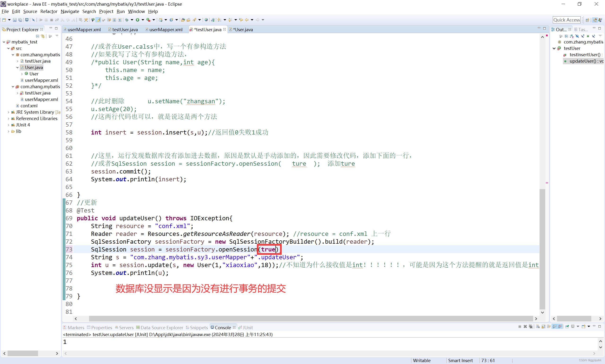Click the Quick Access search field
Image resolution: width=605 pixels, height=364 pixels.
pos(567,20)
